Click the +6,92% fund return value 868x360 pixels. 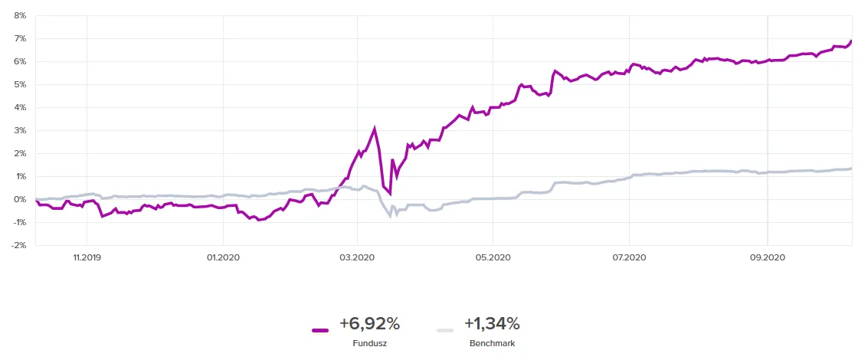tap(369, 324)
